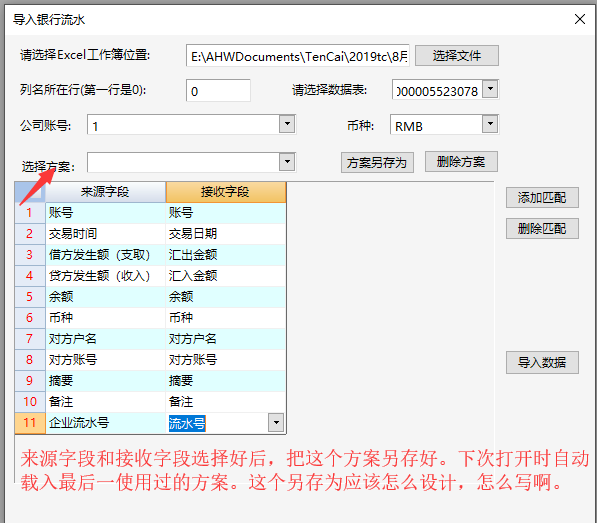Click the 来源字段 column header

tap(105, 192)
